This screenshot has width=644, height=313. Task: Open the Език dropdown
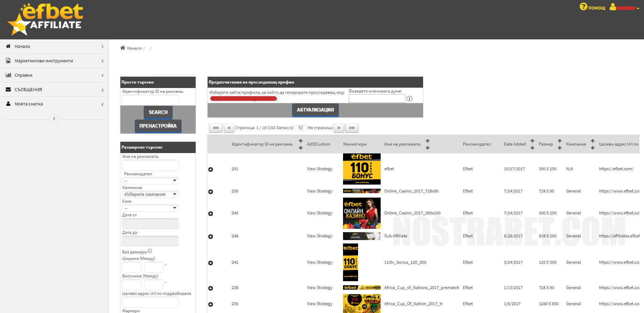(150, 208)
